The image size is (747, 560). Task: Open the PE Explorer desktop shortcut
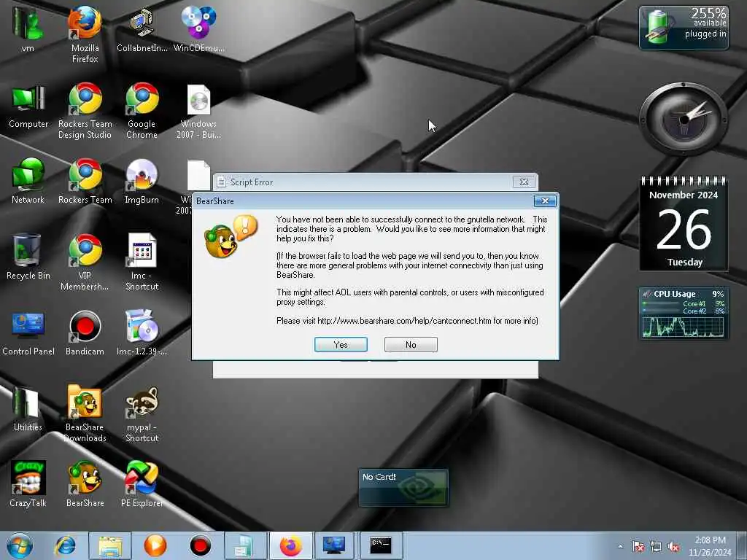(x=142, y=484)
